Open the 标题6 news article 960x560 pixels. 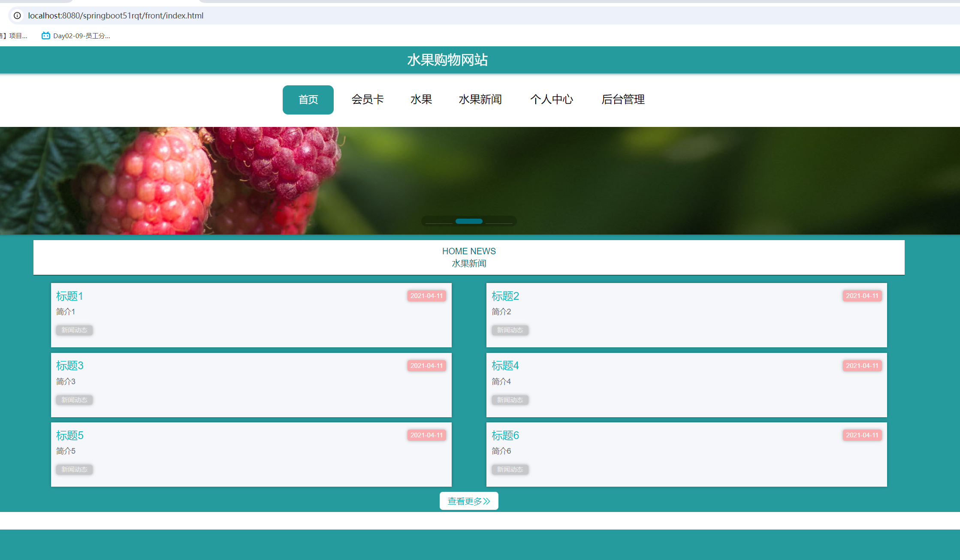505,435
